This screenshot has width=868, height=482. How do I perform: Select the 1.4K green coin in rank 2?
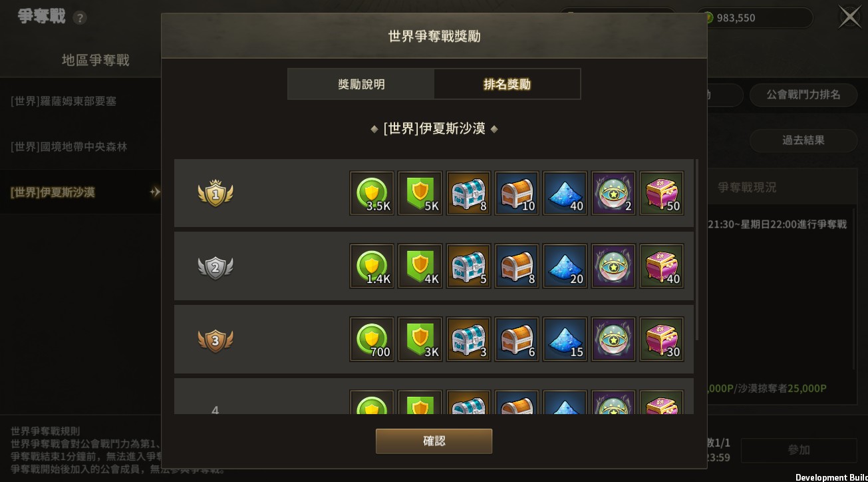[372, 266]
